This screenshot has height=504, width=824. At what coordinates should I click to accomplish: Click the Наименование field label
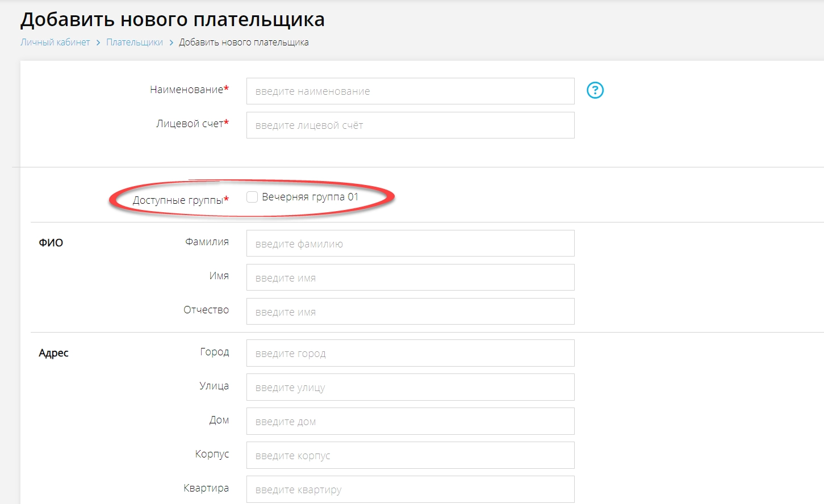tap(189, 90)
